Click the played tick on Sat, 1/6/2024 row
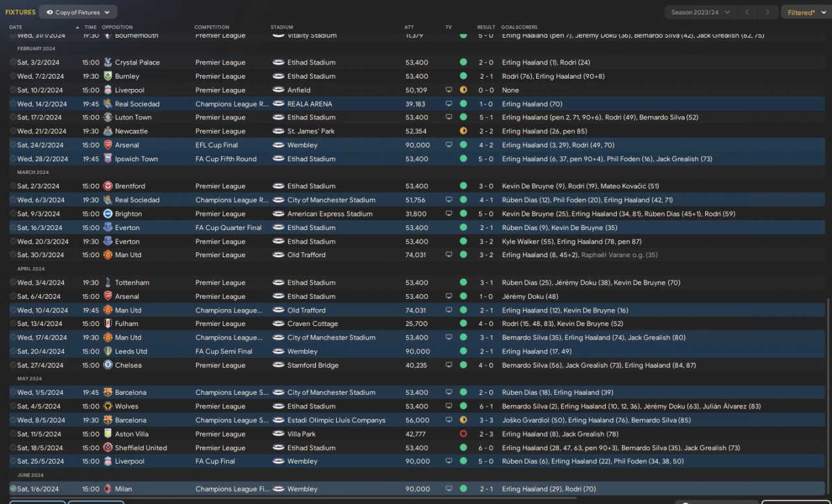This screenshot has height=504, width=832. 13,489
